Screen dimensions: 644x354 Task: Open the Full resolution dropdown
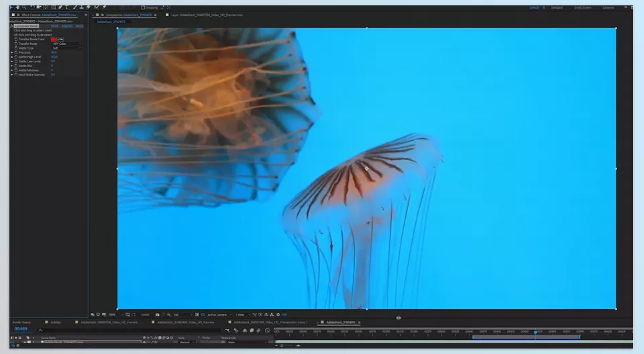(x=182, y=314)
